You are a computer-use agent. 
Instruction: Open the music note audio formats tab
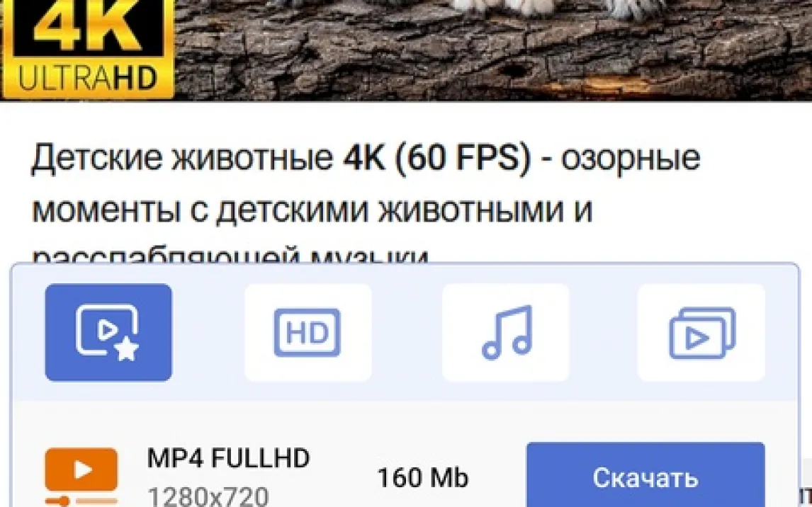pyautogui.click(x=505, y=332)
